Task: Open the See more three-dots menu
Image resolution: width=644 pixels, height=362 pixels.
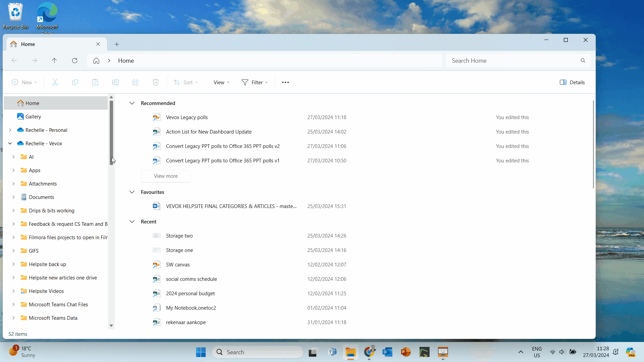Action: pyautogui.click(x=285, y=83)
